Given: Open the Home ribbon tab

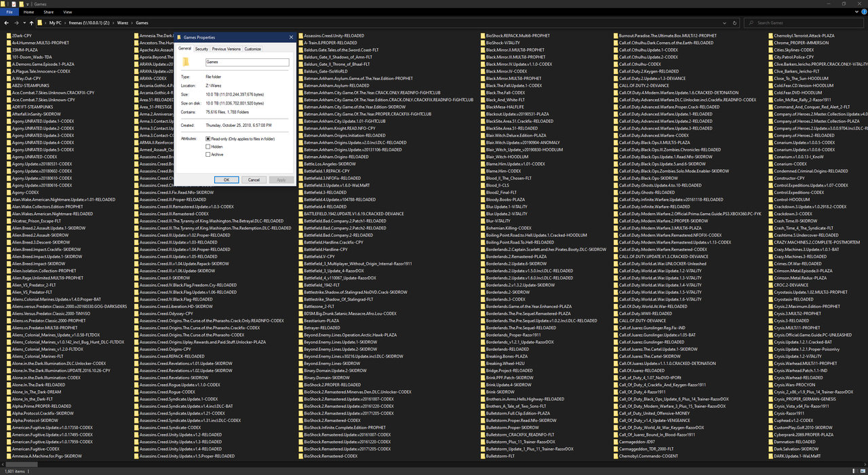Looking at the screenshot, I should point(28,12).
